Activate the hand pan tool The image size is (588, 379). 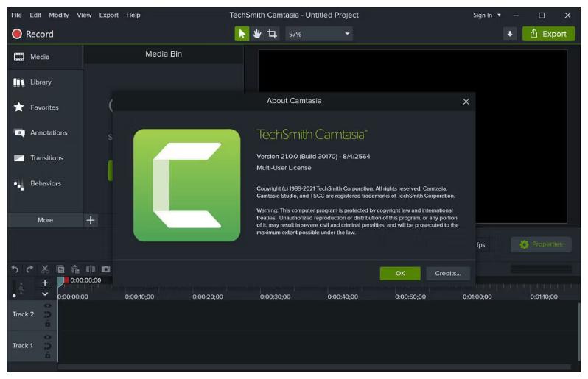pyautogui.click(x=257, y=34)
